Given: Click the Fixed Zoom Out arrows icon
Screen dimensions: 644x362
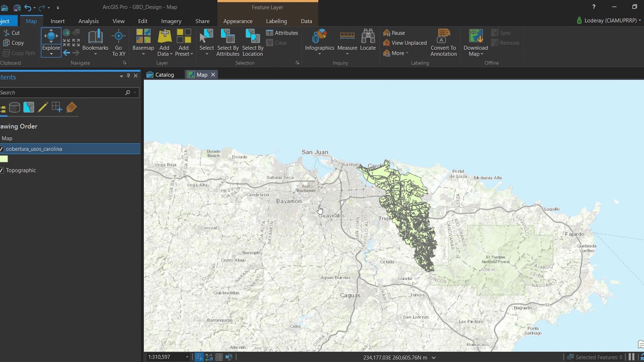Looking at the screenshot, I should [x=76, y=43].
